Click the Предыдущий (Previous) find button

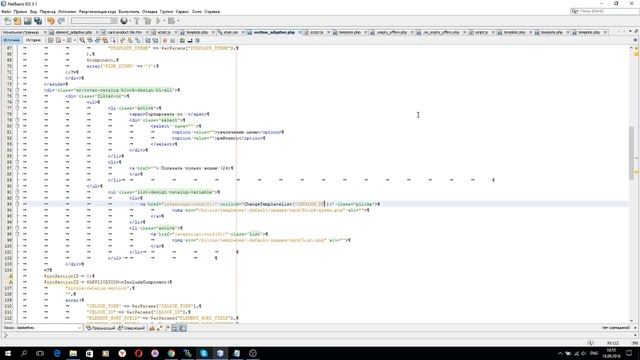click(101, 328)
